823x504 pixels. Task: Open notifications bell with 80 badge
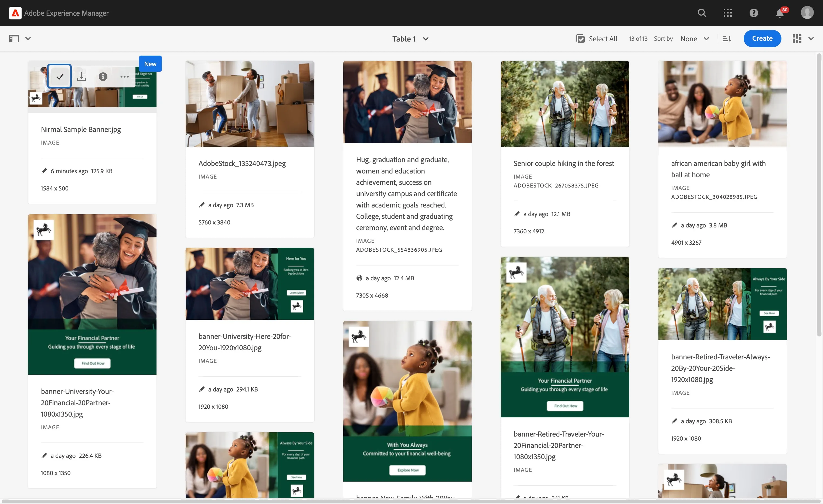780,13
